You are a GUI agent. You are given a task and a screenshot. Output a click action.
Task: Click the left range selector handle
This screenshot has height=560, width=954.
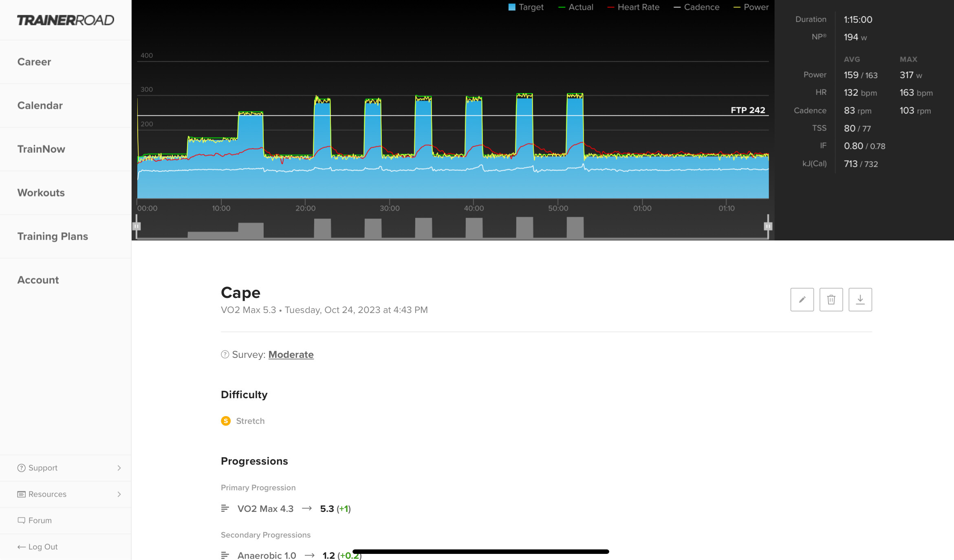(137, 226)
